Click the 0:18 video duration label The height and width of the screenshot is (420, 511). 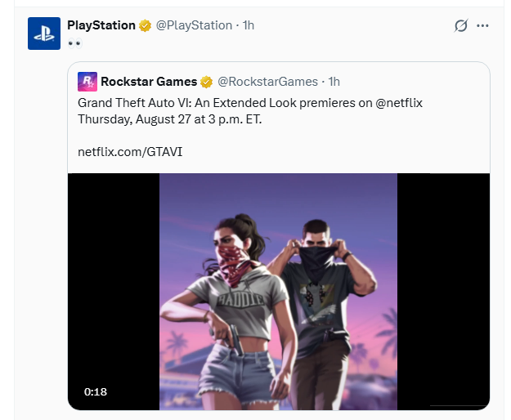(x=96, y=391)
